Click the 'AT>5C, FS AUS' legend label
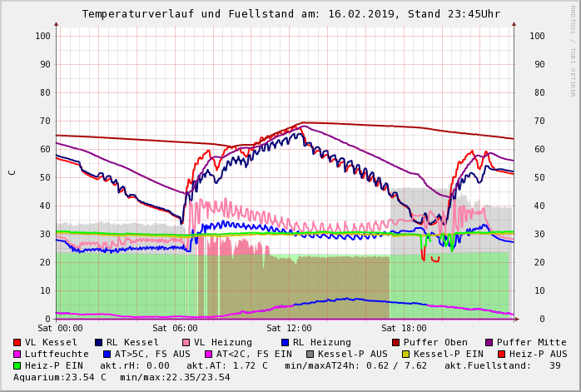 (152, 354)
